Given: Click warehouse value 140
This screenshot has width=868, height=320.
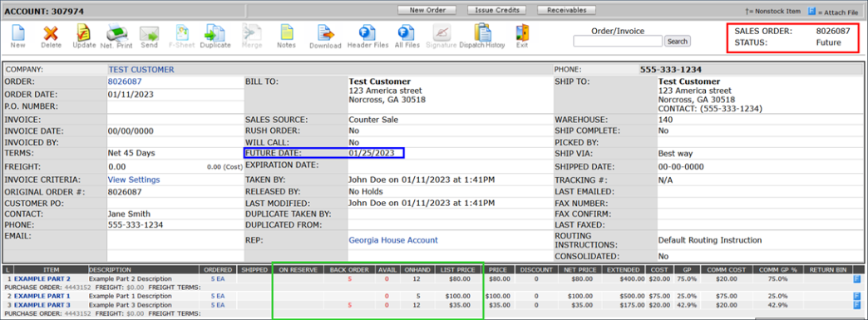Looking at the screenshot, I should coord(664,120).
